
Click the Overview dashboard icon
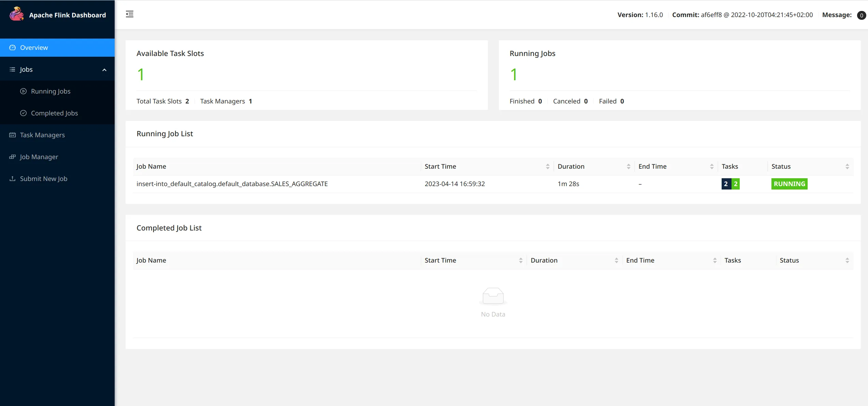13,47
